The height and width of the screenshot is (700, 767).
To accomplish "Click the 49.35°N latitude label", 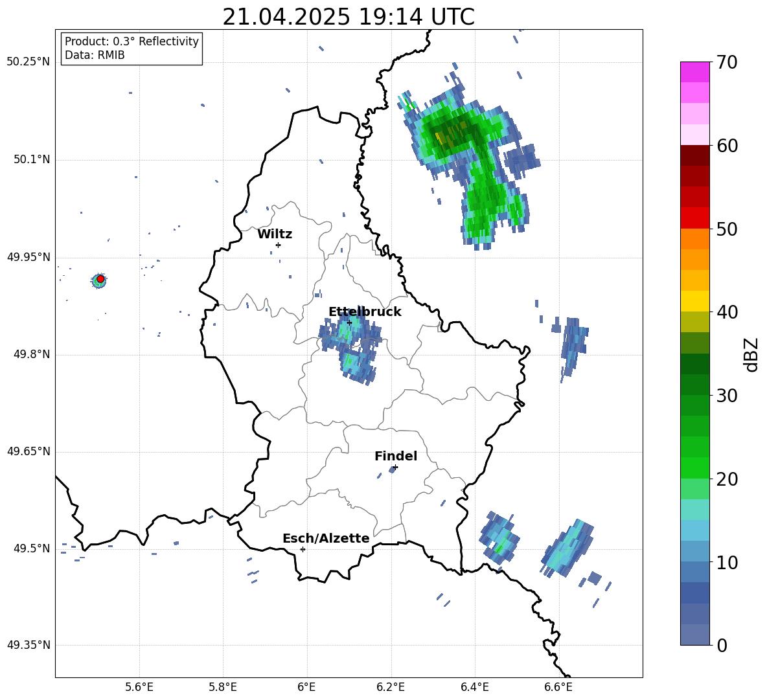I will tap(29, 645).
